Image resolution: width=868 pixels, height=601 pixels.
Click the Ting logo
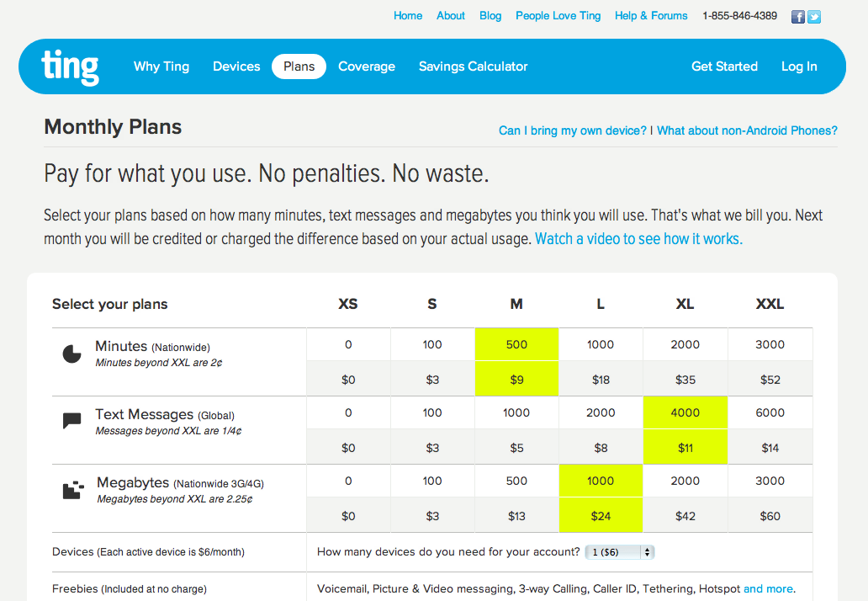point(71,67)
